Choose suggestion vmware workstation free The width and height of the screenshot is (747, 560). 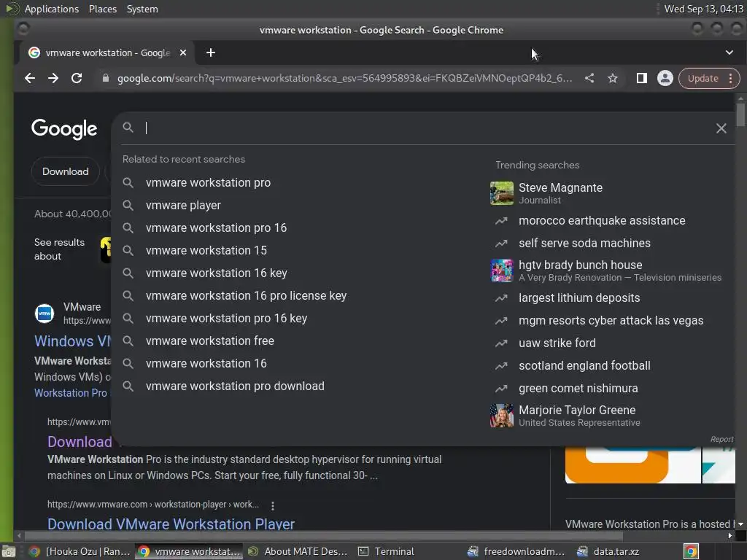coord(209,341)
